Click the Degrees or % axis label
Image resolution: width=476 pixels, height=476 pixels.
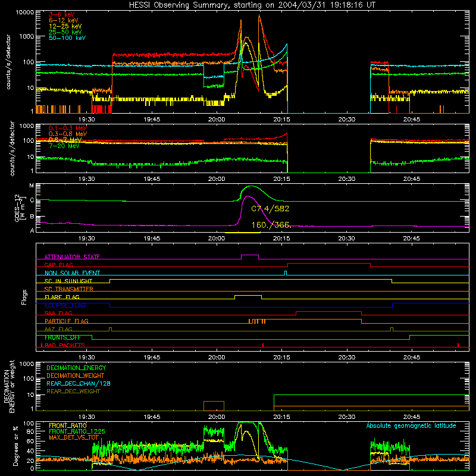(x=15, y=446)
